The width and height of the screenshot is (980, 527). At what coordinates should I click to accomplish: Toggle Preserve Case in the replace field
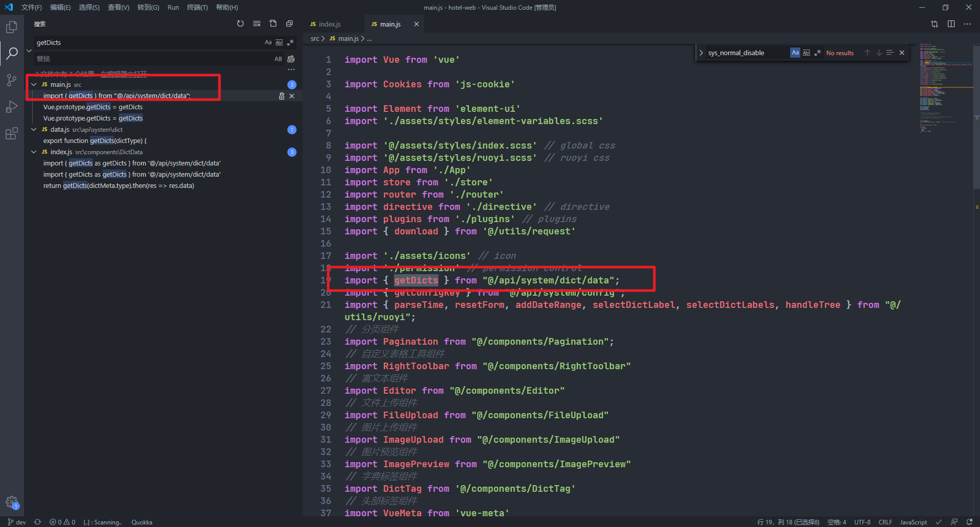tap(278, 59)
